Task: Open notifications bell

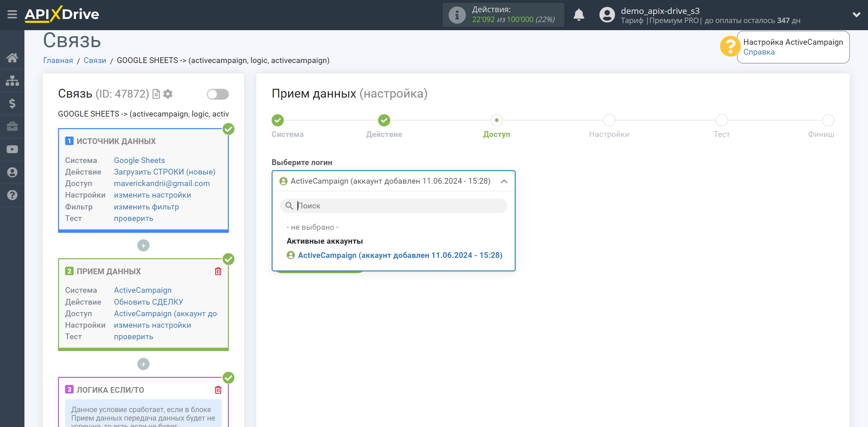Action: point(579,15)
